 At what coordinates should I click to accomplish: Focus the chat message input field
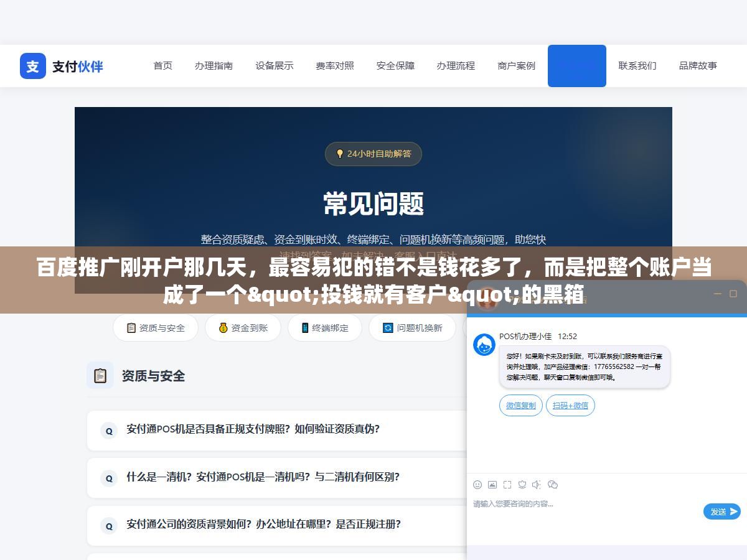[585, 511]
